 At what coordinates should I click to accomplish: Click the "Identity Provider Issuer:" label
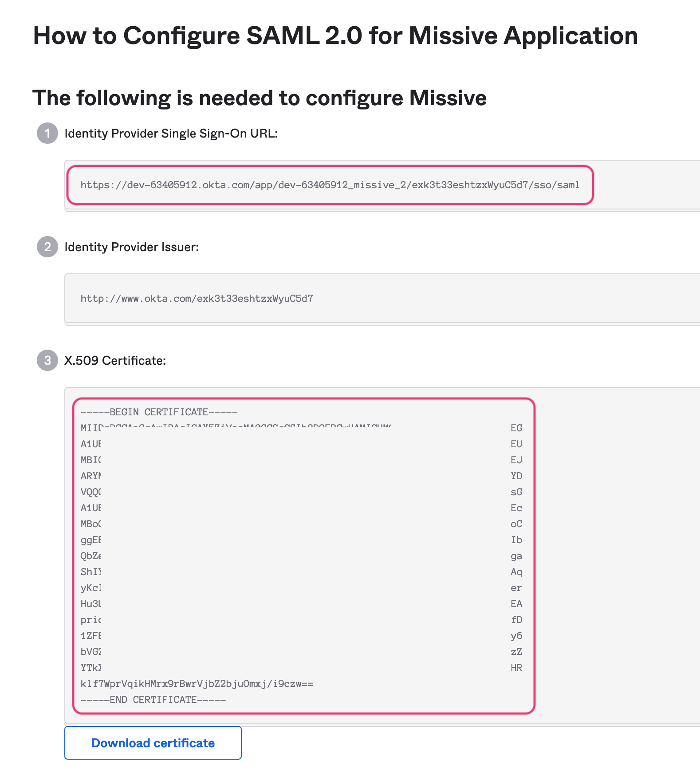[x=132, y=247]
